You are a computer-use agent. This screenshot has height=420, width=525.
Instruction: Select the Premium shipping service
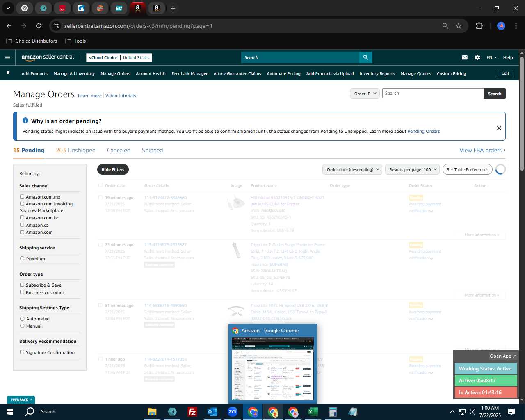[x=22, y=259]
